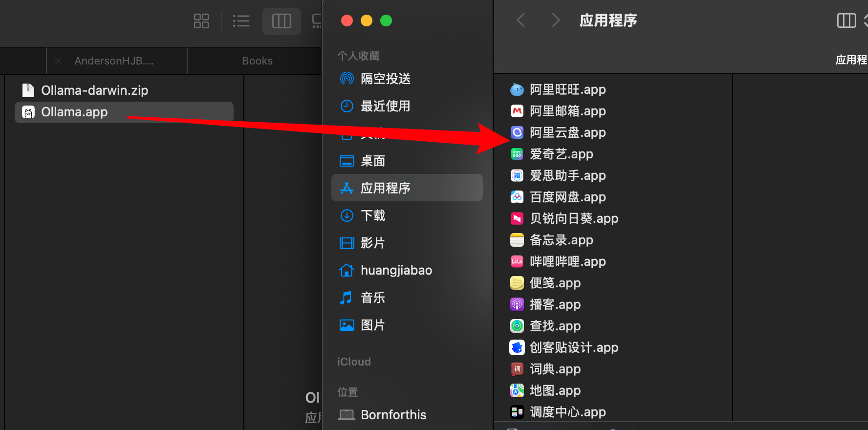Click the Bornforthis laptop icon
The image size is (868, 430).
(x=347, y=415)
